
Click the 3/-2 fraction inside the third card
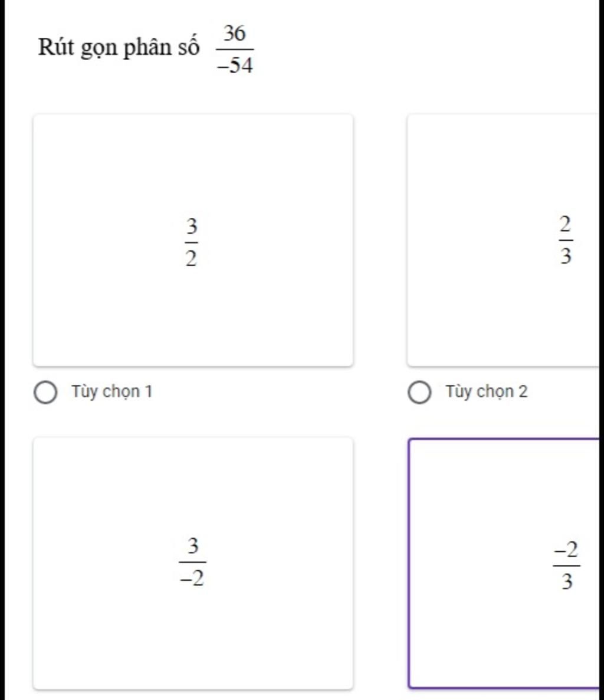click(x=192, y=562)
